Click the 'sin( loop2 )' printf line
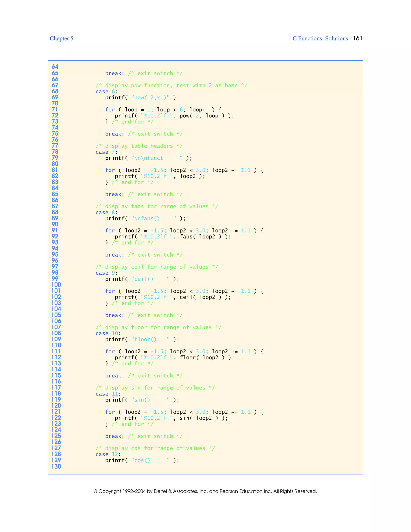This screenshot has height=532, width=411. pos(171,418)
